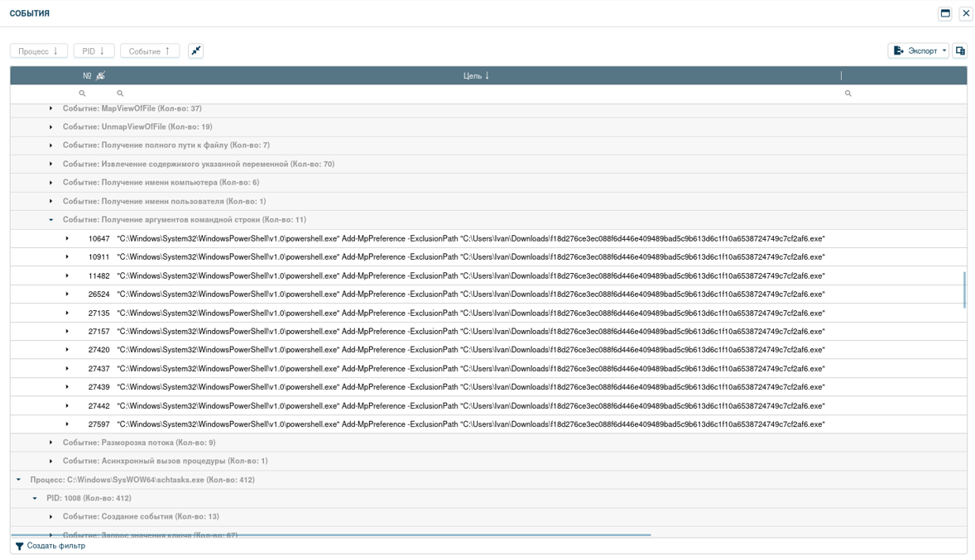Click search icon in Цель filter cell
The width and height of the screenshot is (975, 560).
click(120, 93)
